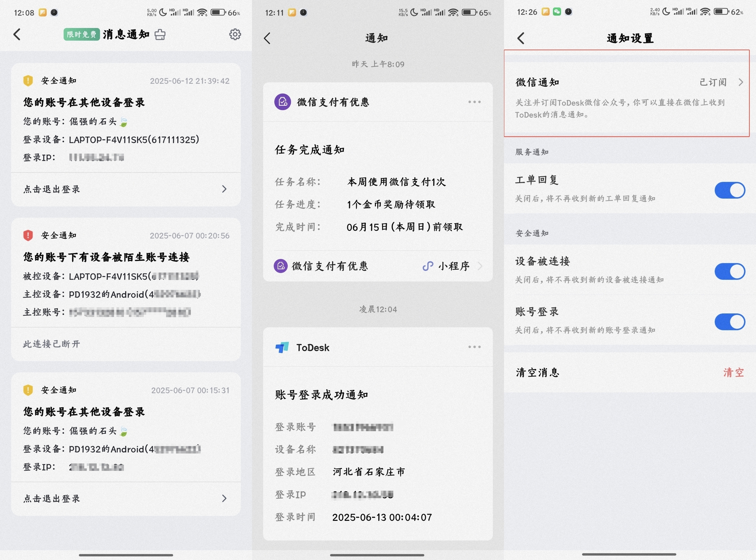Toggle 设备被连接 notifications switch
The height and width of the screenshot is (560, 756).
729,271
